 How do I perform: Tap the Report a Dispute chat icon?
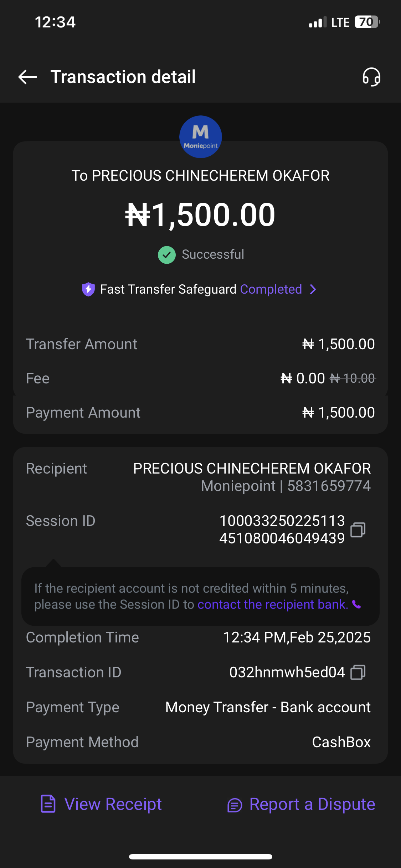click(235, 805)
